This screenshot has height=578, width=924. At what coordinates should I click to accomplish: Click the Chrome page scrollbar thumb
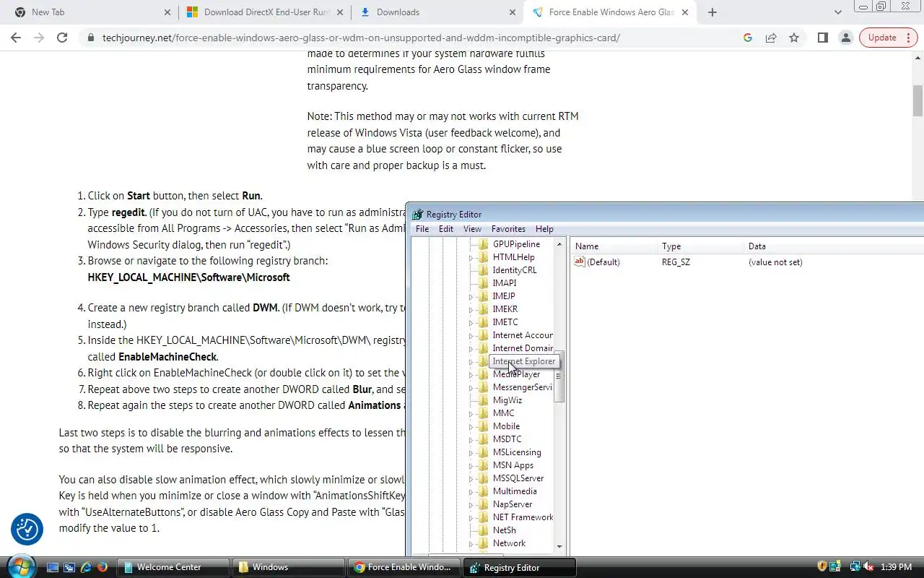(x=918, y=100)
